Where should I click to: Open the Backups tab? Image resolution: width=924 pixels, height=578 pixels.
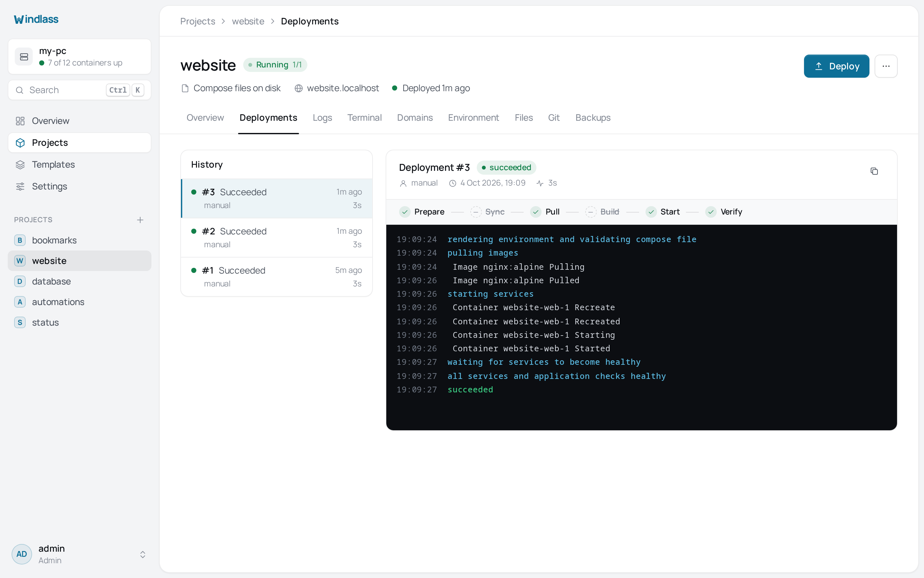click(x=593, y=118)
